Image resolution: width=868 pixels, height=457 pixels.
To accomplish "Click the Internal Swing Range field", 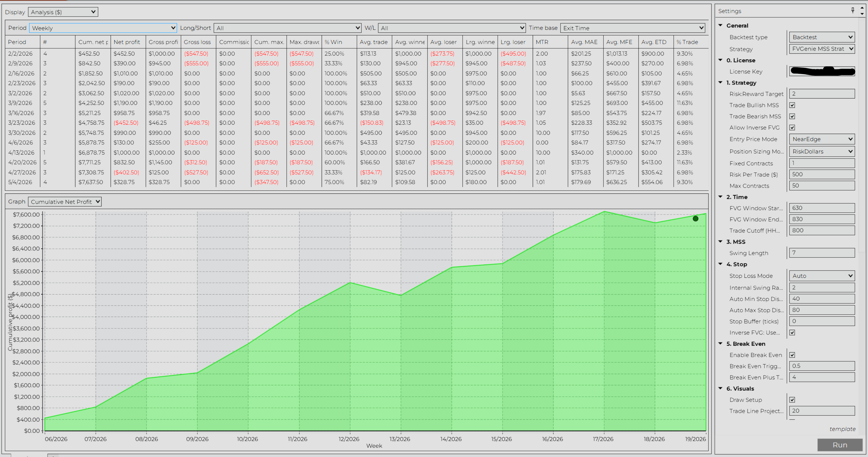I will click(822, 288).
